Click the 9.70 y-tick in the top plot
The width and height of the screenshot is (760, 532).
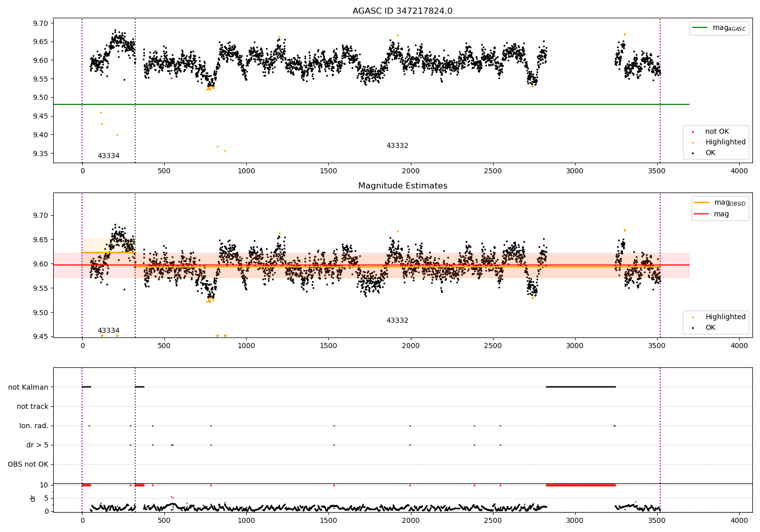[41, 23]
